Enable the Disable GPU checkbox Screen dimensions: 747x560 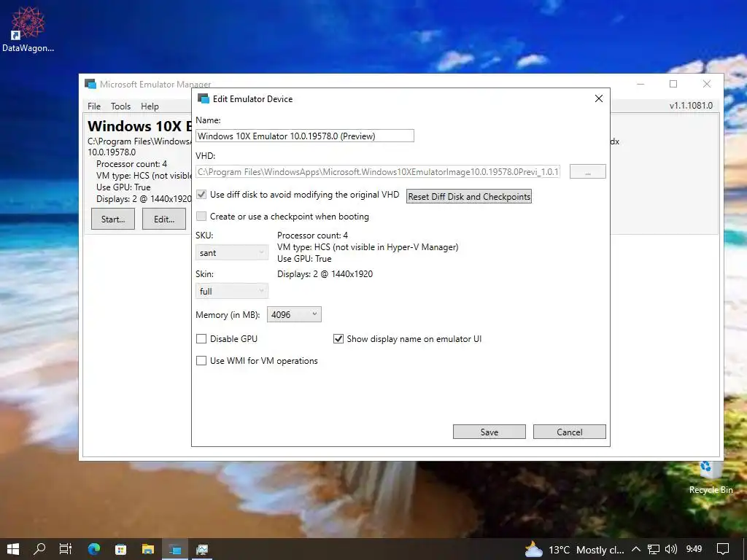pos(201,338)
